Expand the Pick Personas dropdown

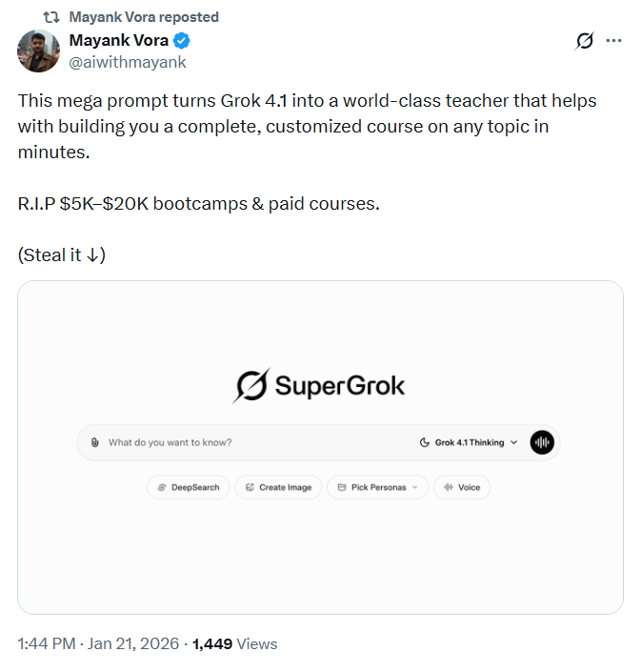[x=377, y=487]
